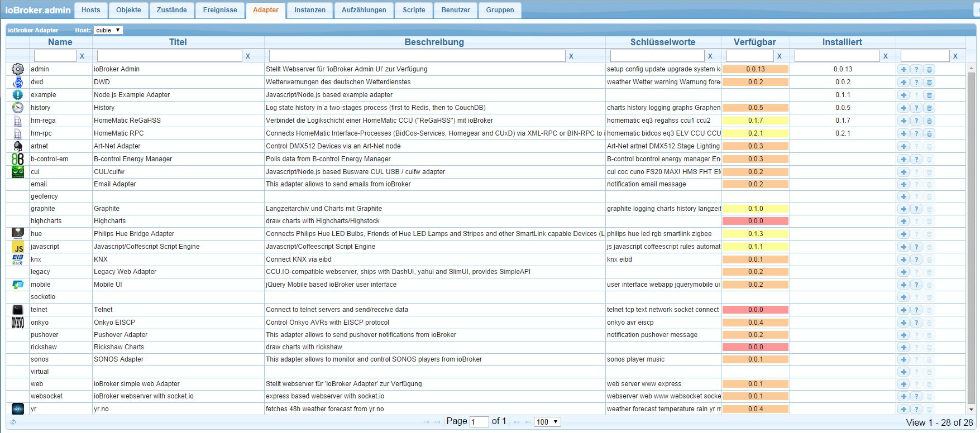This screenshot has height=433, width=980.
Task: Add an instance of the hm-rega adapter
Action: (903, 121)
